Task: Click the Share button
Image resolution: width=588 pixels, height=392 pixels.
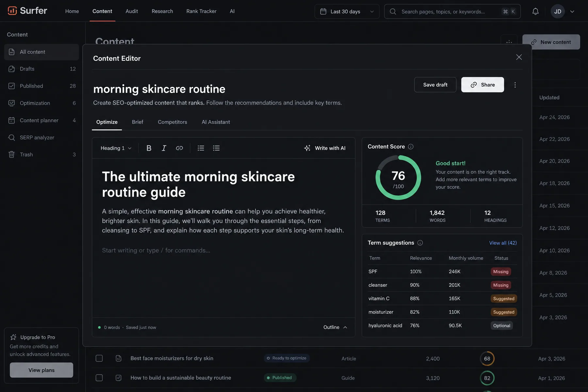Action: tap(482, 85)
